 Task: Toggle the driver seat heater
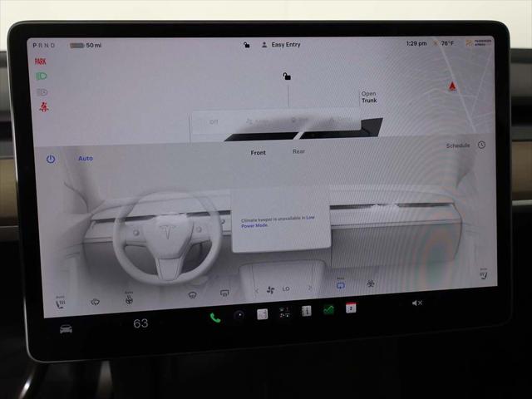pos(61,303)
